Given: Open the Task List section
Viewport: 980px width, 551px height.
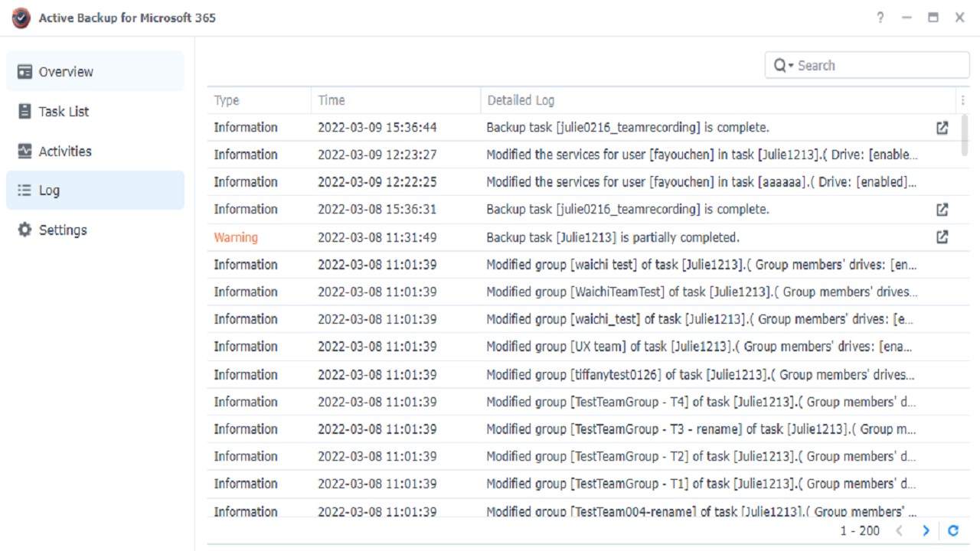Looking at the screenshot, I should point(95,112).
